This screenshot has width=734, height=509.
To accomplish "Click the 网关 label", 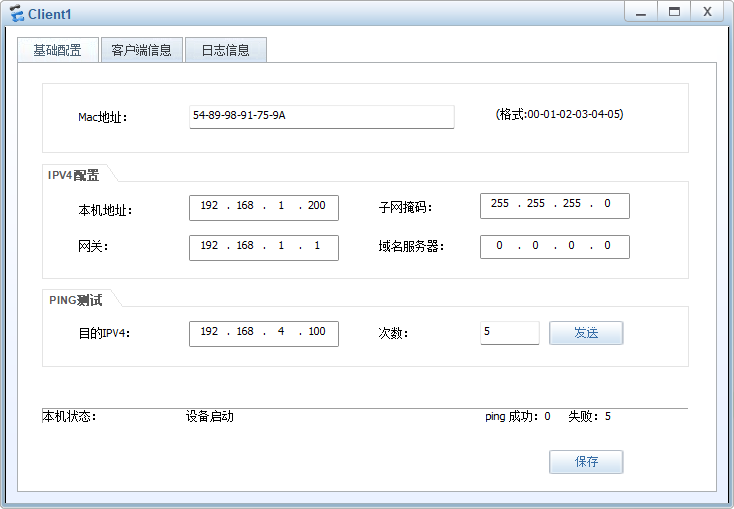I will pyautogui.click(x=93, y=246).
